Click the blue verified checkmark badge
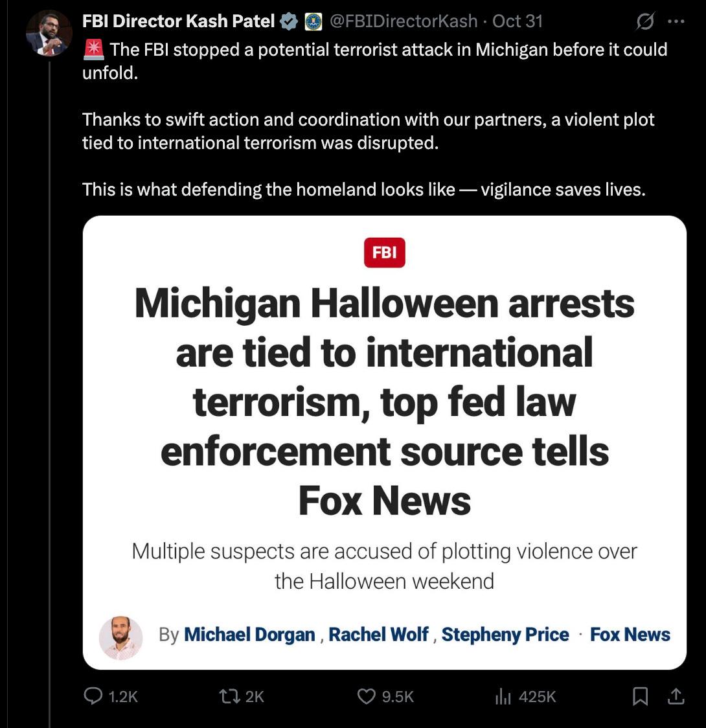 click(289, 21)
